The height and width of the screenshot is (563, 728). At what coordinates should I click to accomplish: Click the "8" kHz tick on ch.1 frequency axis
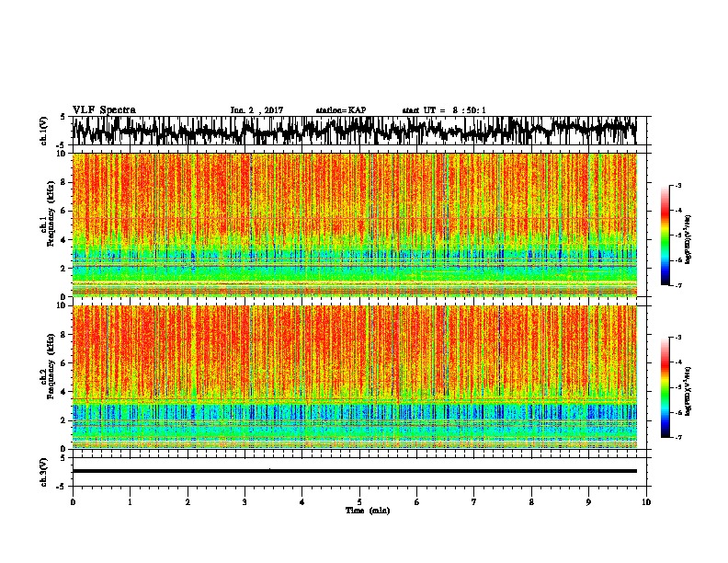pyautogui.click(x=63, y=182)
